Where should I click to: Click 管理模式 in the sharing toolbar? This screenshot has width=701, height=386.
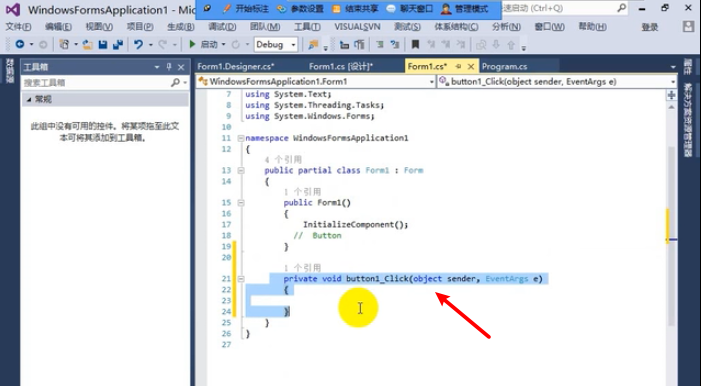[465, 8]
